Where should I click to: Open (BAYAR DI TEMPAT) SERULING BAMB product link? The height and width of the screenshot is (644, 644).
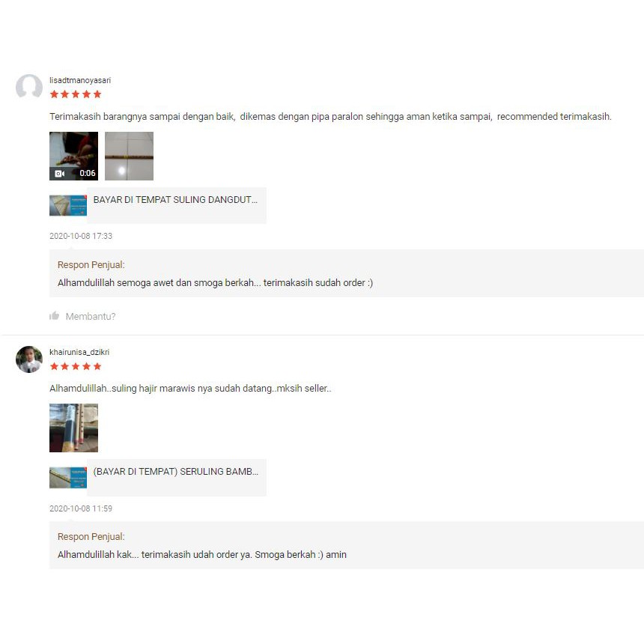(176, 472)
